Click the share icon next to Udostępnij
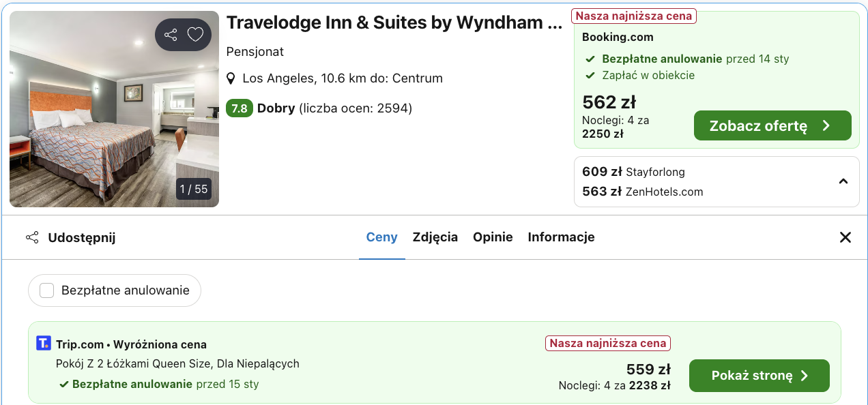 [x=32, y=237]
